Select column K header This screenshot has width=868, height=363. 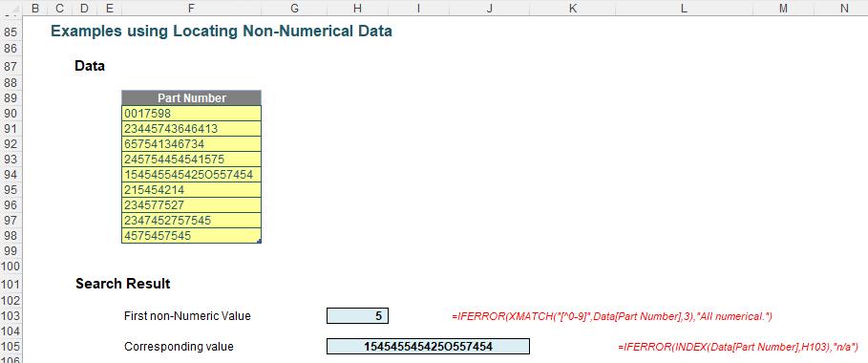(x=572, y=8)
